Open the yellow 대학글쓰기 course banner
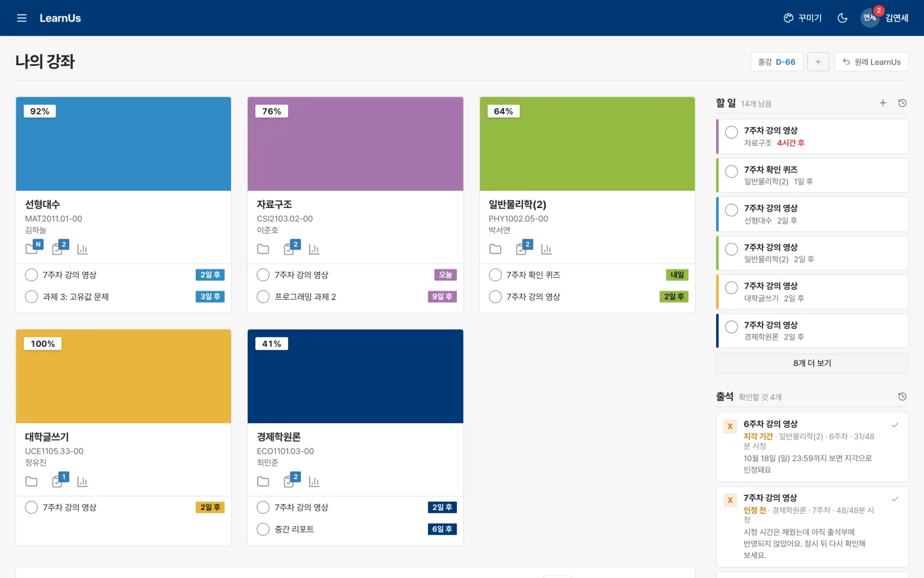The height and width of the screenshot is (578, 924). tap(124, 376)
